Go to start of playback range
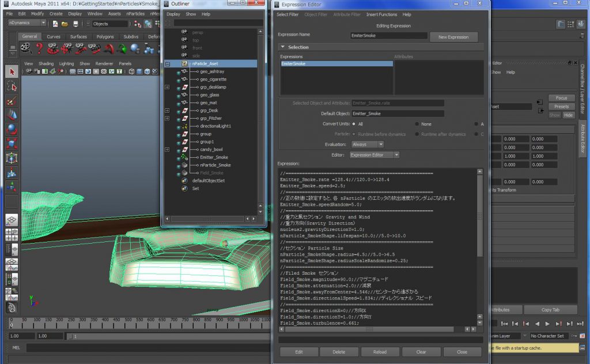 pyautogui.click(x=504, y=324)
